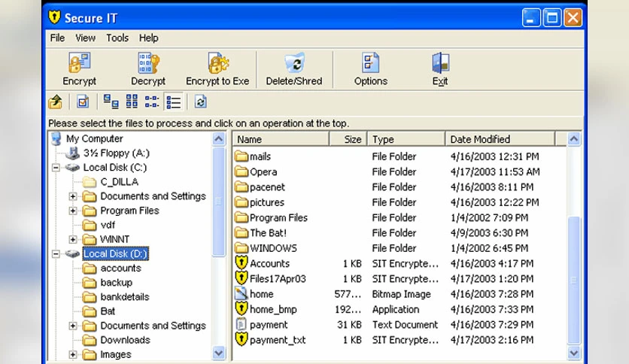Click tree pane scroll down arrow
629x364 pixels.
[x=219, y=353]
